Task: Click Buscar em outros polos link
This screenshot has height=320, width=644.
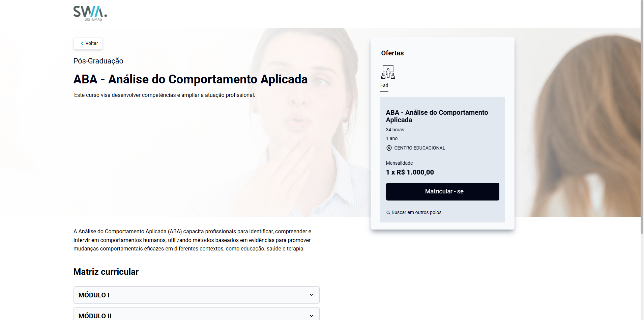Action: point(416,212)
